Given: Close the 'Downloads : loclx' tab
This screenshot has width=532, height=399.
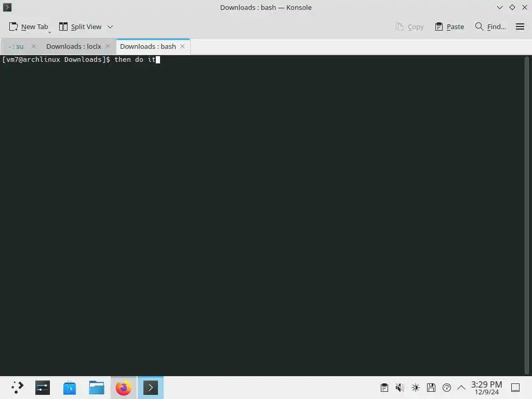Looking at the screenshot, I should [108, 46].
